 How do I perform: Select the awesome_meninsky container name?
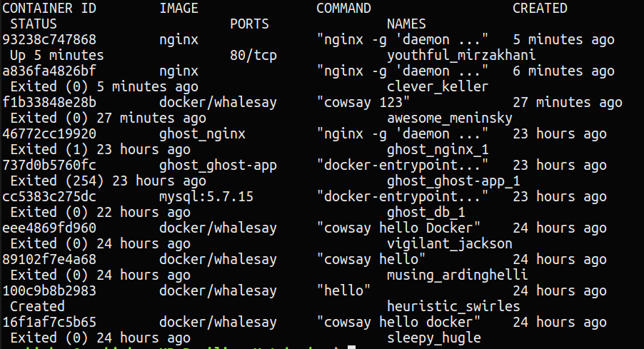450,118
